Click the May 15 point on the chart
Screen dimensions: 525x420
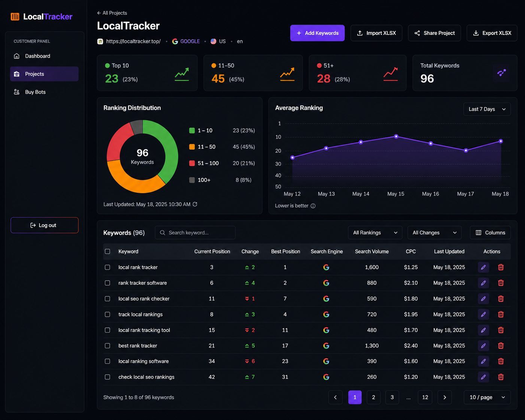pyautogui.click(x=396, y=137)
